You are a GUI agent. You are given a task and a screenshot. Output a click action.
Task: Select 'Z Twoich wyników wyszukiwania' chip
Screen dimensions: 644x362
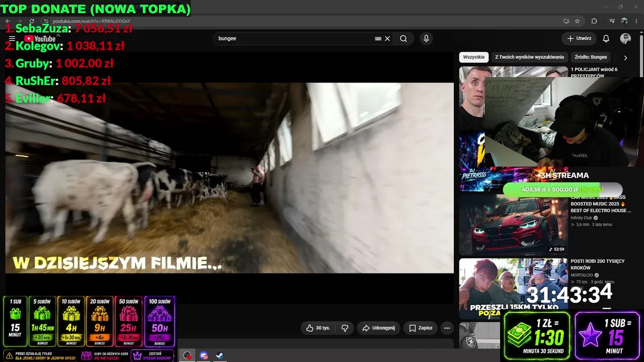pos(529,57)
